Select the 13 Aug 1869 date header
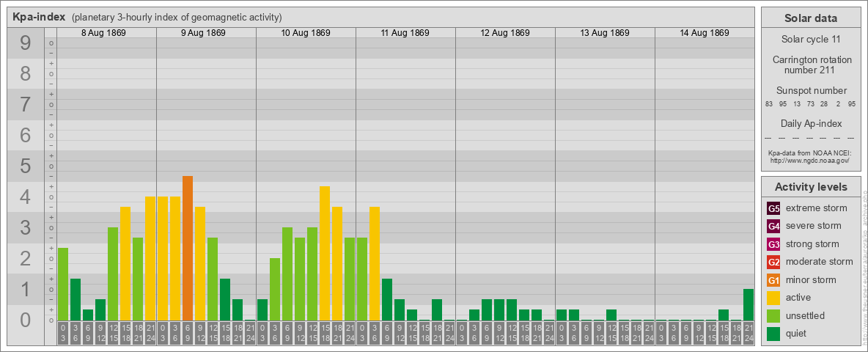 (605, 33)
